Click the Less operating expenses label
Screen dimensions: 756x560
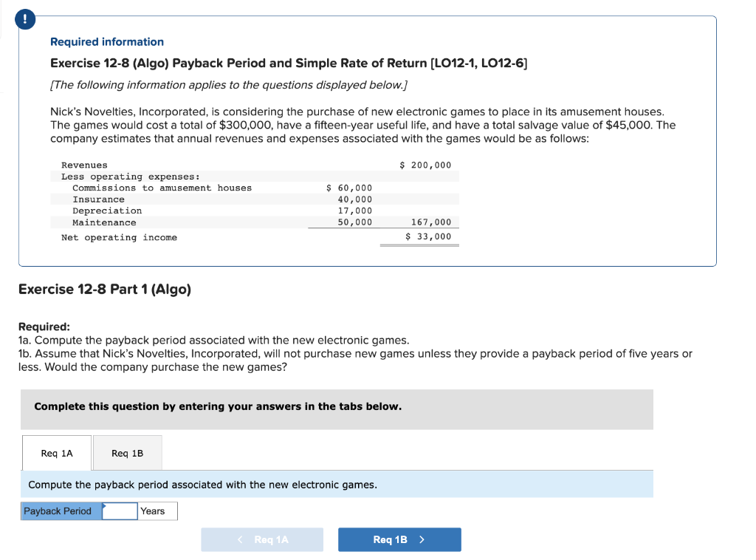click(130, 177)
